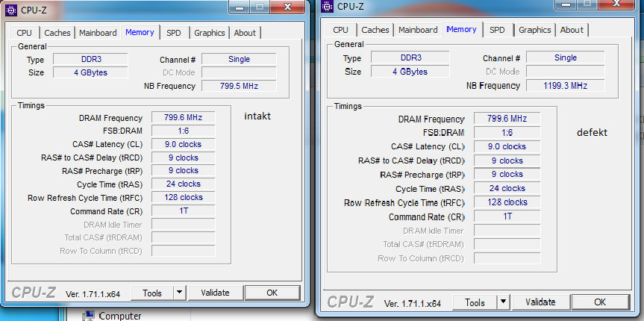Click DRAM Frequency value in right window

click(x=507, y=119)
